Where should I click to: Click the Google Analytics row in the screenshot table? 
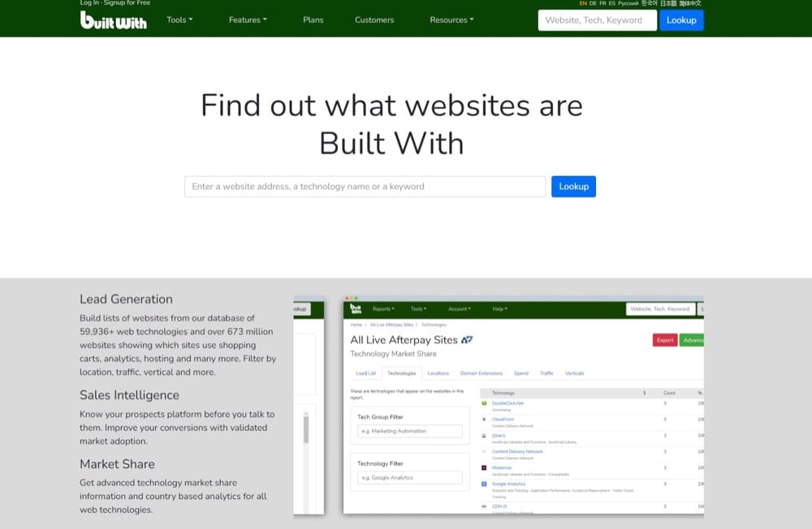tap(592, 490)
